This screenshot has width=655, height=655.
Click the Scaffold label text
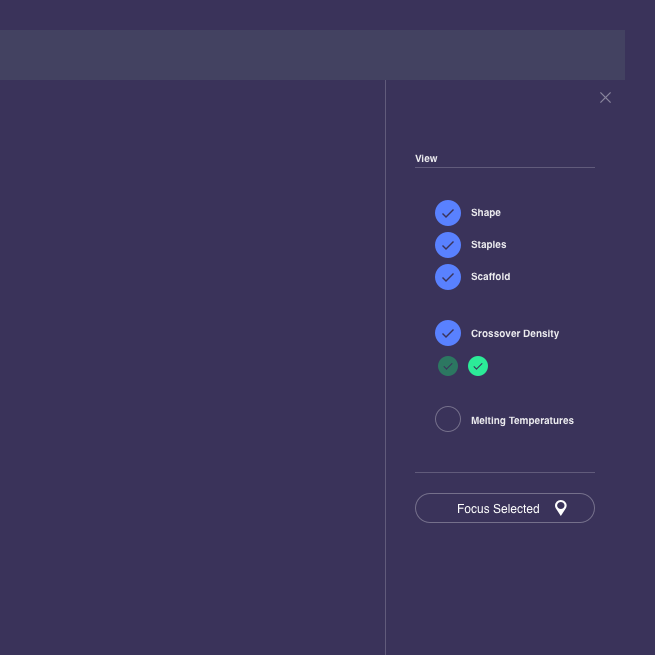pos(491,277)
